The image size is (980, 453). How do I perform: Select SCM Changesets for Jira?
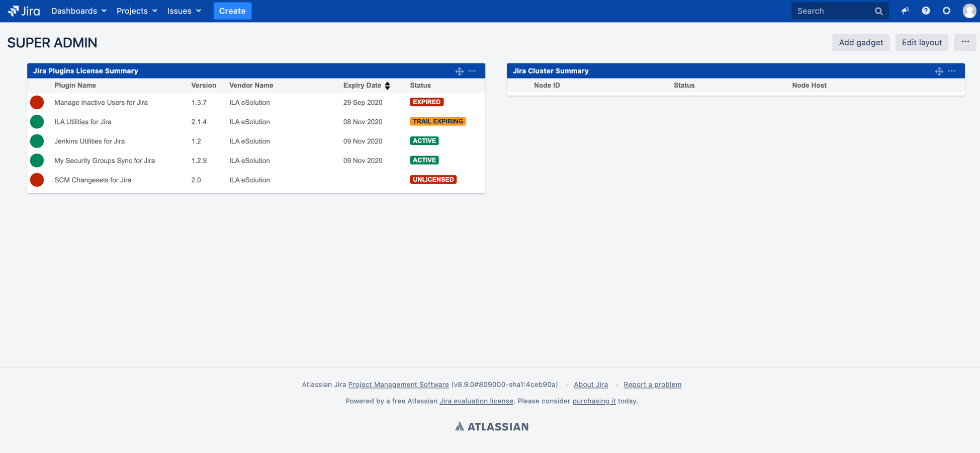coord(93,180)
